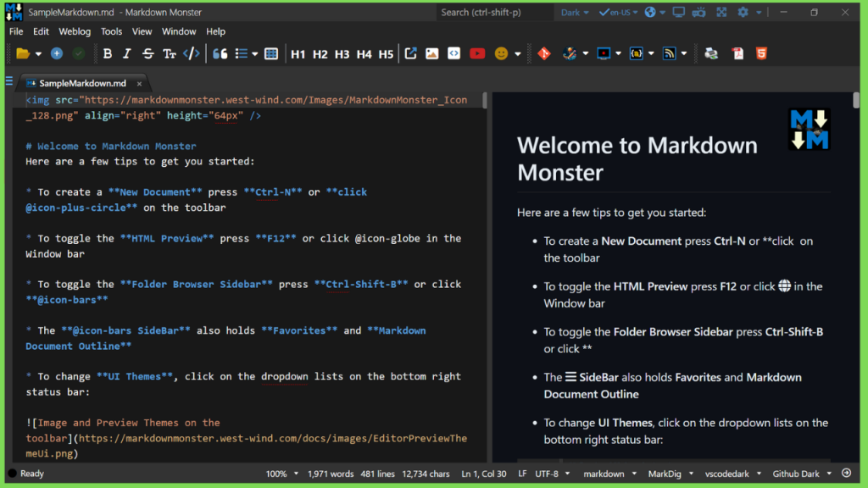Insert a table with the grid icon
Image resolution: width=868 pixels, height=488 pixels.
pyautogui.click(x=271, y=53)
